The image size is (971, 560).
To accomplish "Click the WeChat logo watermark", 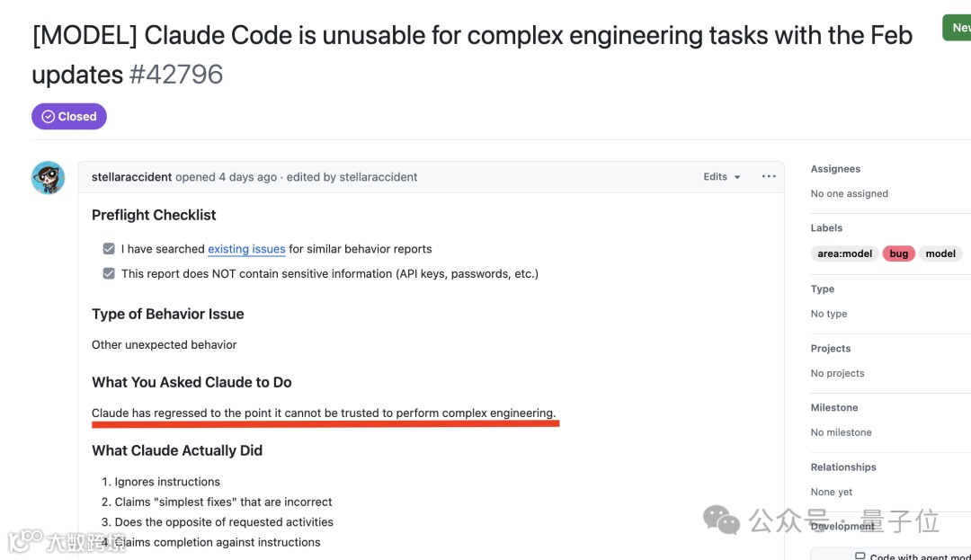I will (722, 520).
